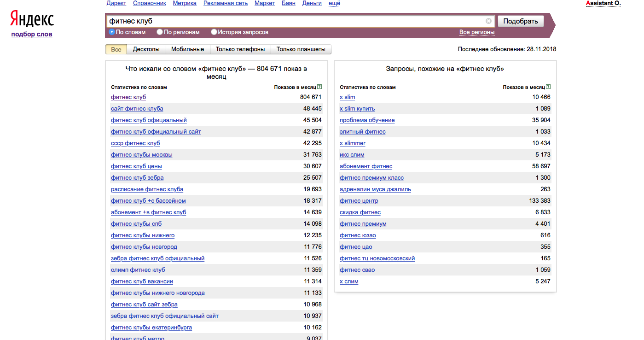644x340 pixels.
Task: Open similar query "скидка фитнес"
Action: [360, 212]
